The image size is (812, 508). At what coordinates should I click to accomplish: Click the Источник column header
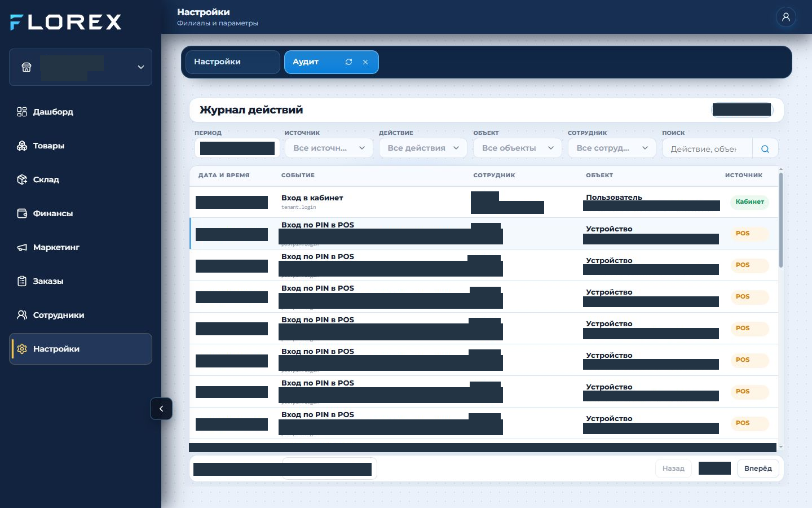744,176
